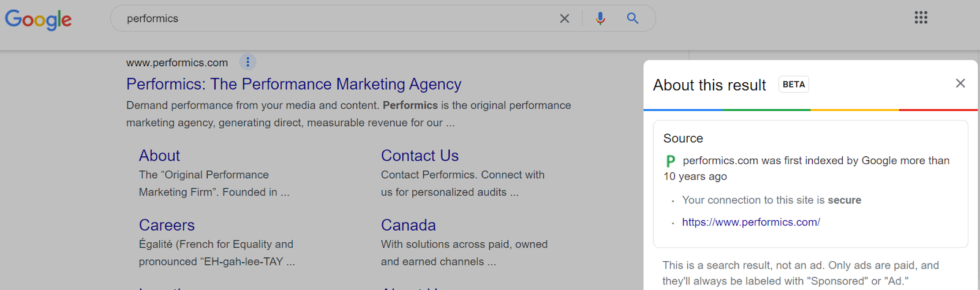Clear the search box text
Screen dimensions: 980x290
click(565, 18)
